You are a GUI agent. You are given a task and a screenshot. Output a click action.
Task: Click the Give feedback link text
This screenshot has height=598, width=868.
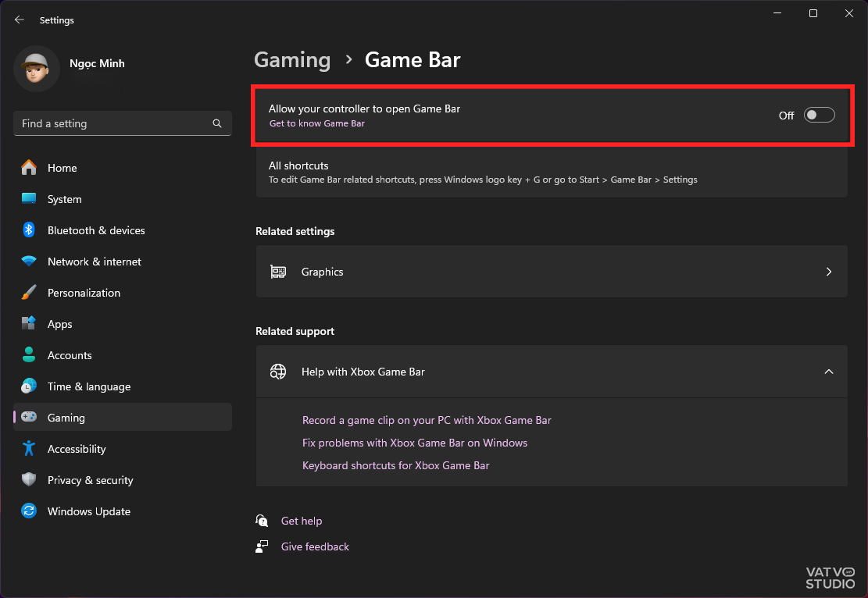coord(315,546)
